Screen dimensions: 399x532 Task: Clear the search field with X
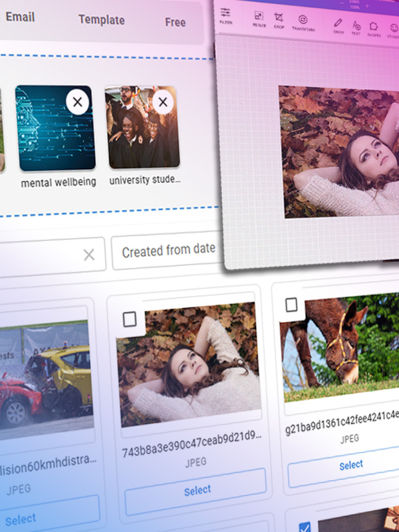click(x=89, y=255)
